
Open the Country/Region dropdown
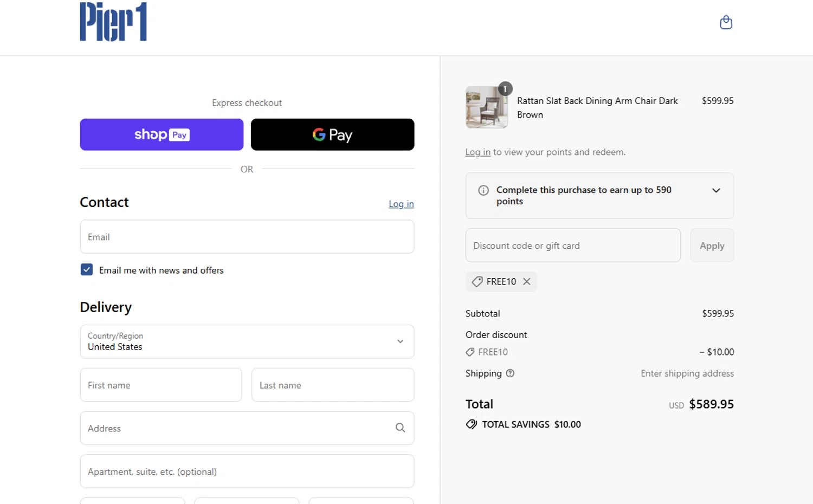point(247,341)
